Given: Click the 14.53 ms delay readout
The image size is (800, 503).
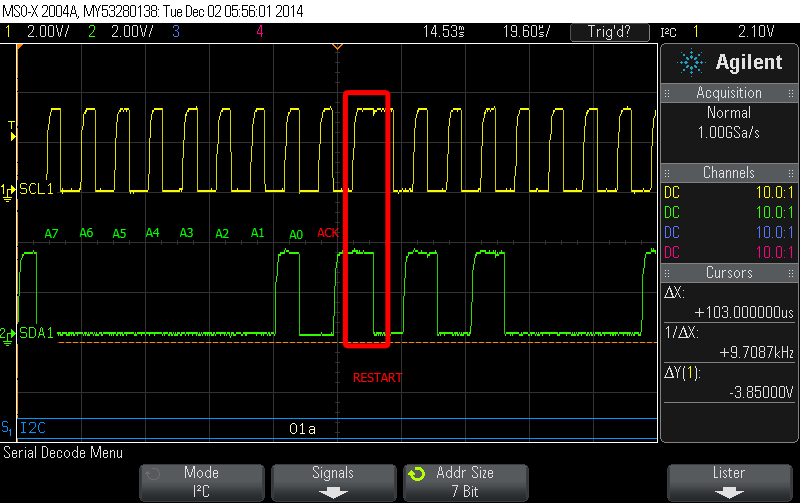Looking at the screenshot, I should tap(443, 32).
